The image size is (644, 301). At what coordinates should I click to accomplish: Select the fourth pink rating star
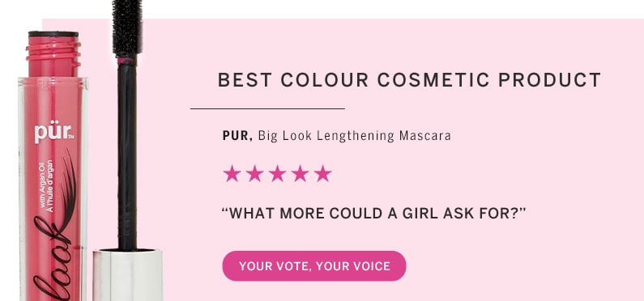coord(300,173)
